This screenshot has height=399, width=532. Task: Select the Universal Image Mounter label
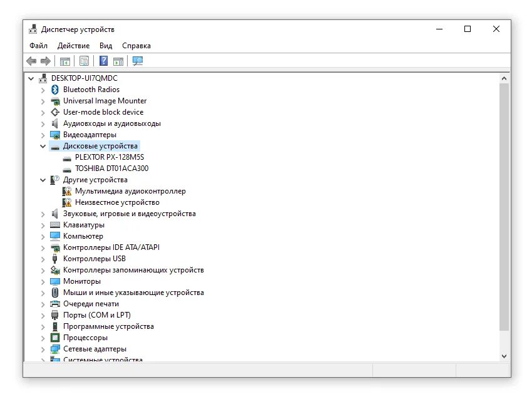105,101
